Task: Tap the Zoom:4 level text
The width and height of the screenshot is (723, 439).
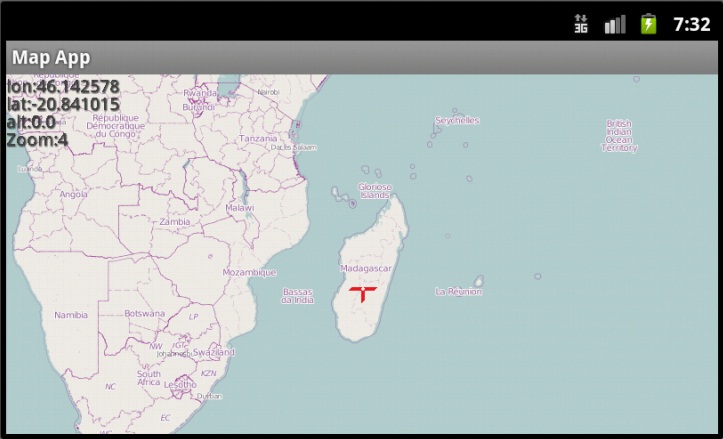Action: [x=36, y=140]
